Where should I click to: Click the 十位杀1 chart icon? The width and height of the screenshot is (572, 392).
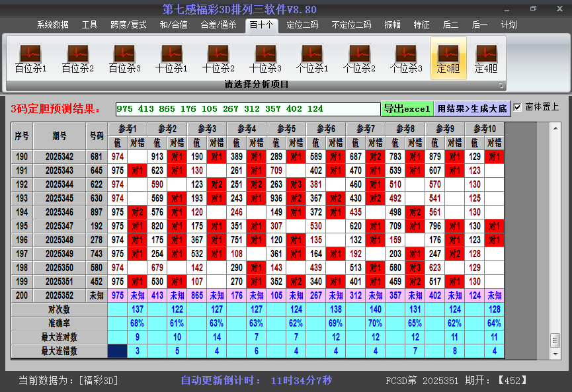(171, 58)
